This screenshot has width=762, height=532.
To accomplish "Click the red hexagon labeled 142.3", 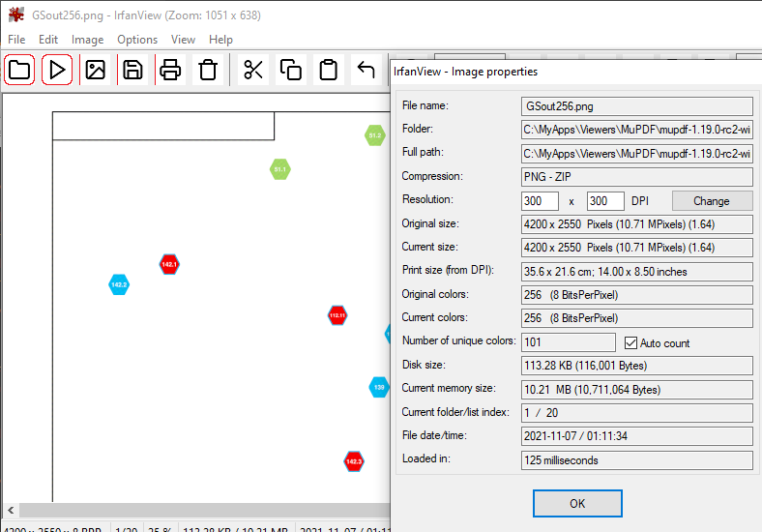I will 354,461.
